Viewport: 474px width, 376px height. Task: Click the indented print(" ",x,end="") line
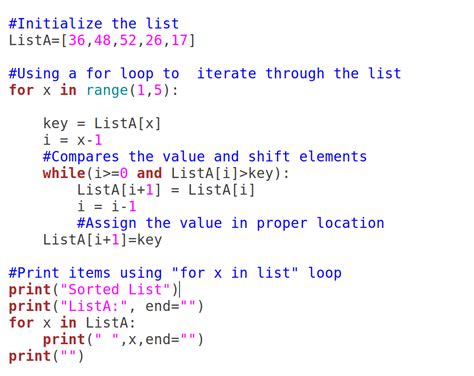[123, 340]
